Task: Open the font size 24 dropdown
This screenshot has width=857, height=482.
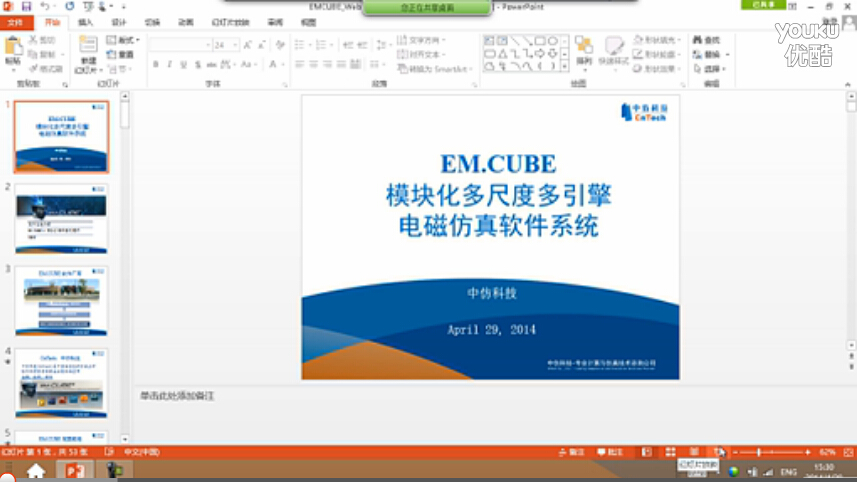Action: tap(235, 45)
